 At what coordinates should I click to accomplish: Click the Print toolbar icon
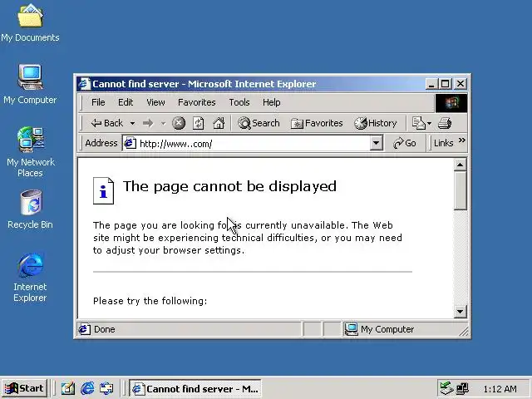tap(445, 123)
